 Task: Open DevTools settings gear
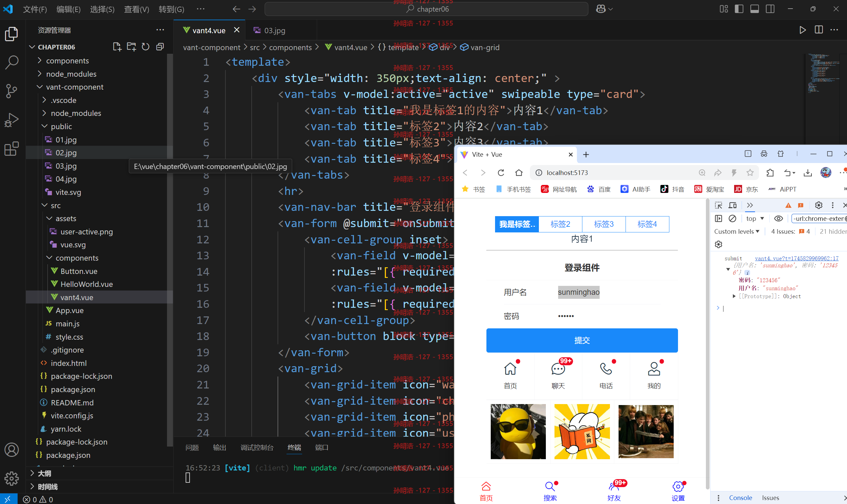point(819,205)
